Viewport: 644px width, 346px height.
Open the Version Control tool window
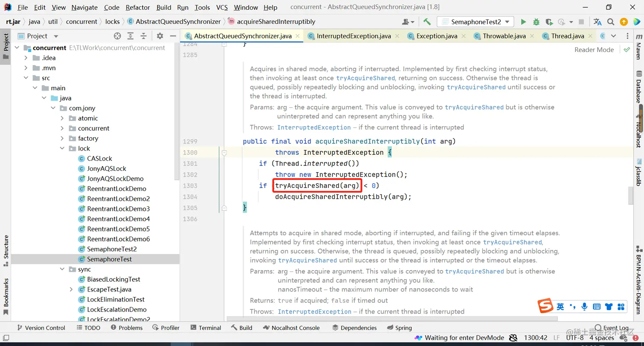tap(40, 328)
